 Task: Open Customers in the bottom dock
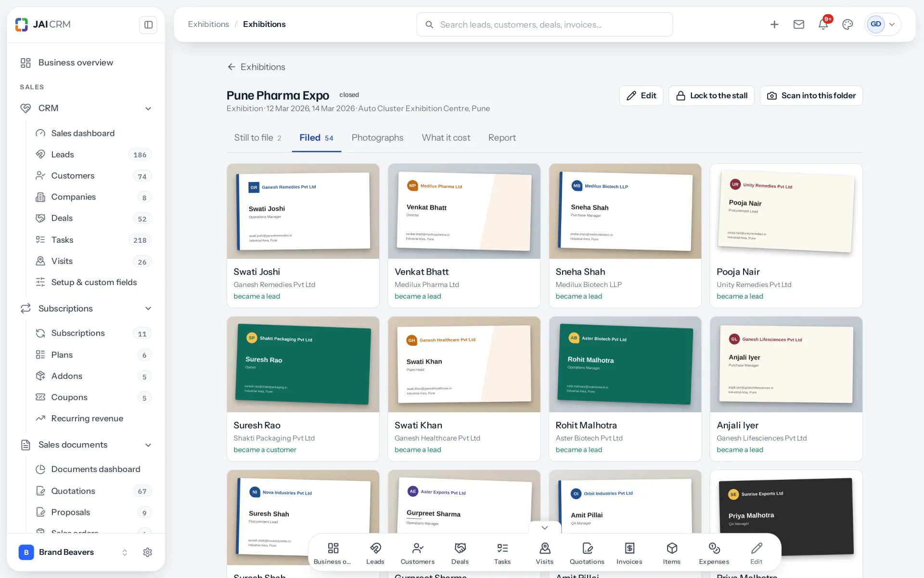(x=418, y=553)
